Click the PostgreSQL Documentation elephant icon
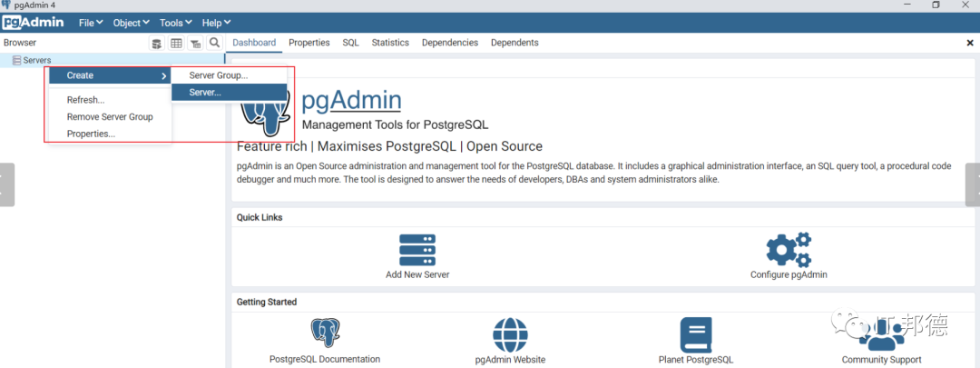This screenshot has width=980, height=368. tap(325, 334)
